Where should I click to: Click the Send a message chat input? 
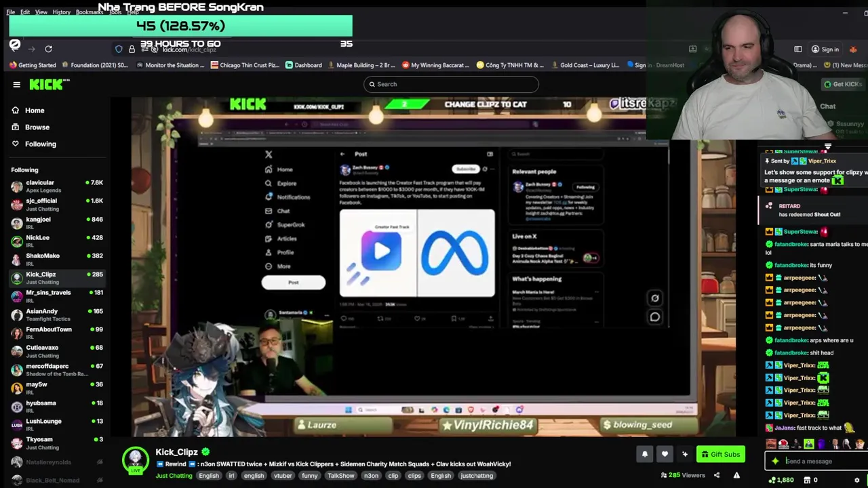(x=816, y=461)
